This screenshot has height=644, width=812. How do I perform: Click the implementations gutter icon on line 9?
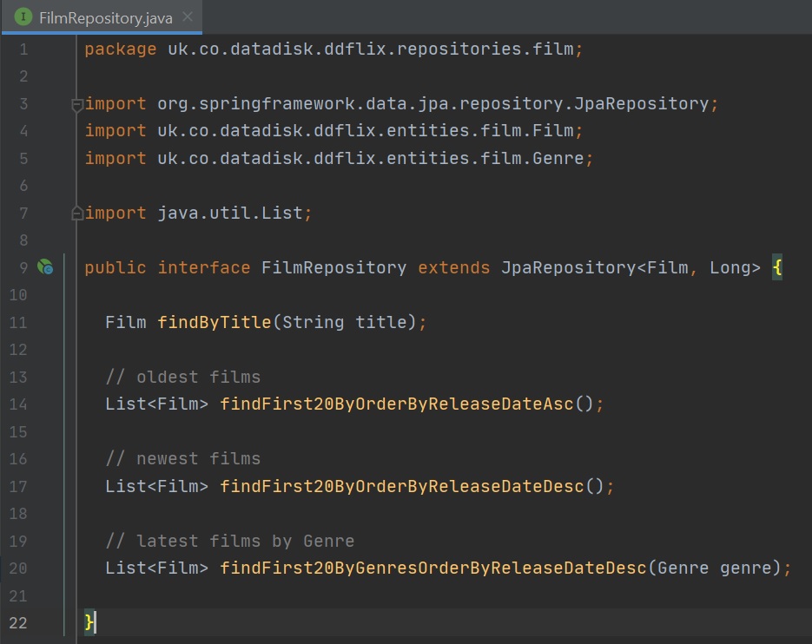coord(45,268)
